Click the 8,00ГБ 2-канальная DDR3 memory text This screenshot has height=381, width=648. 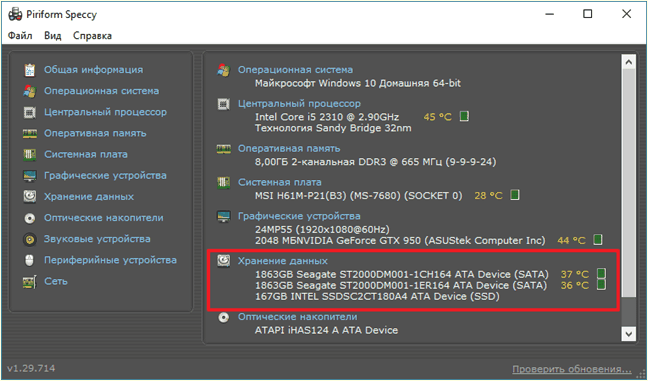click(375, 162)
